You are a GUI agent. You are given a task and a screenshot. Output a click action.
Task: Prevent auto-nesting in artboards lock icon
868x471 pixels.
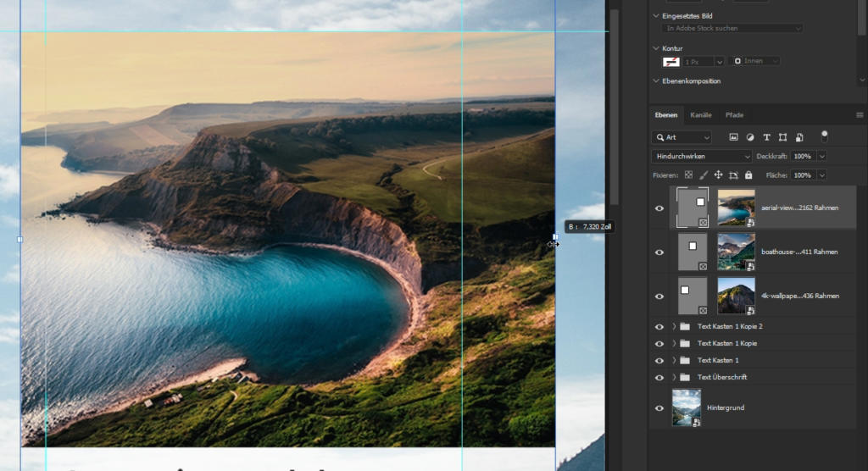coord(733,175)
